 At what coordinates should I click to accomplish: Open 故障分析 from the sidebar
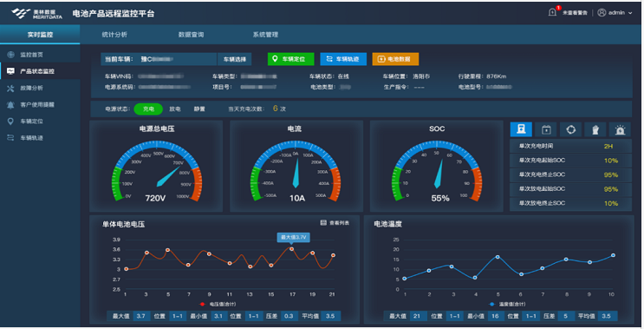[31, 88]
